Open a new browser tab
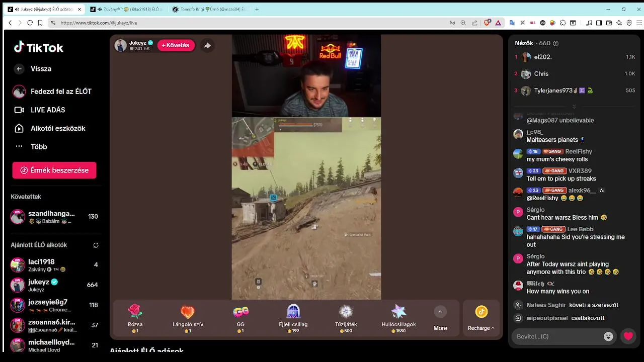Viewport: 644px width, 362px height. pos(257,9)
